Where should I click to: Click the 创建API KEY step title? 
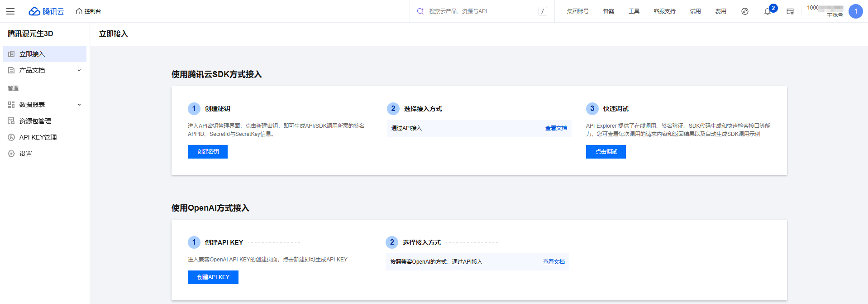coord(224,242)
